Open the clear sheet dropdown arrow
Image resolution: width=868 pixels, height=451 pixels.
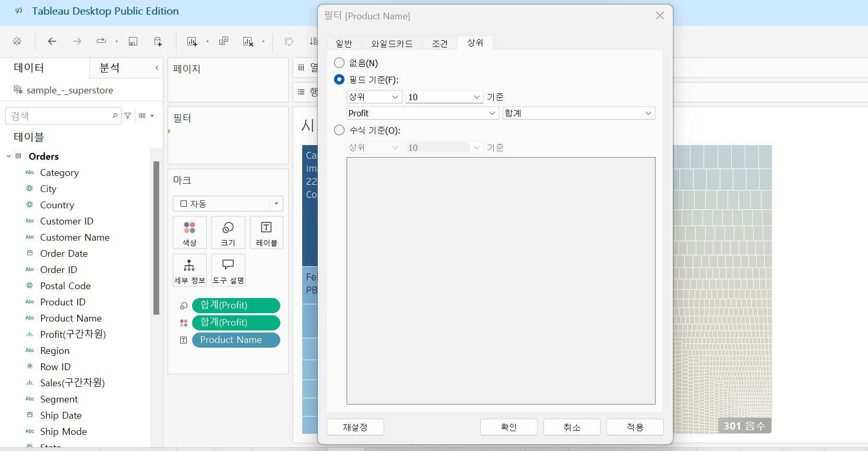263,41
